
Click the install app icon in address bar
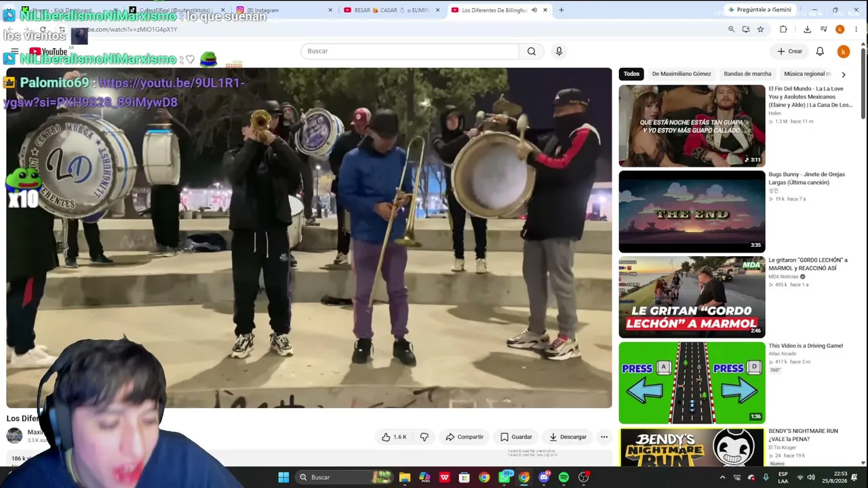tap(746, 29)
